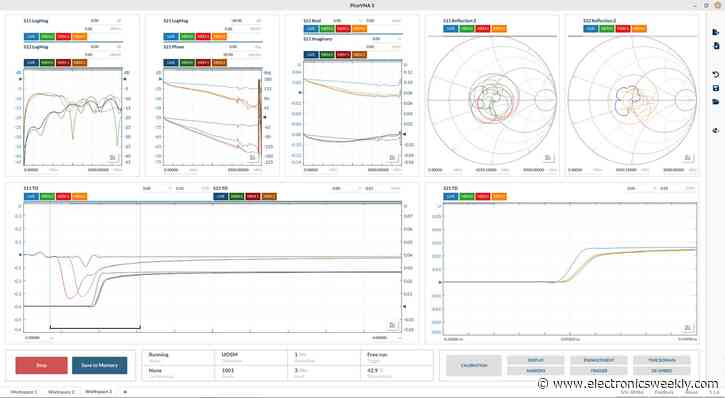Open the TRIGGER button

(599, 371)
